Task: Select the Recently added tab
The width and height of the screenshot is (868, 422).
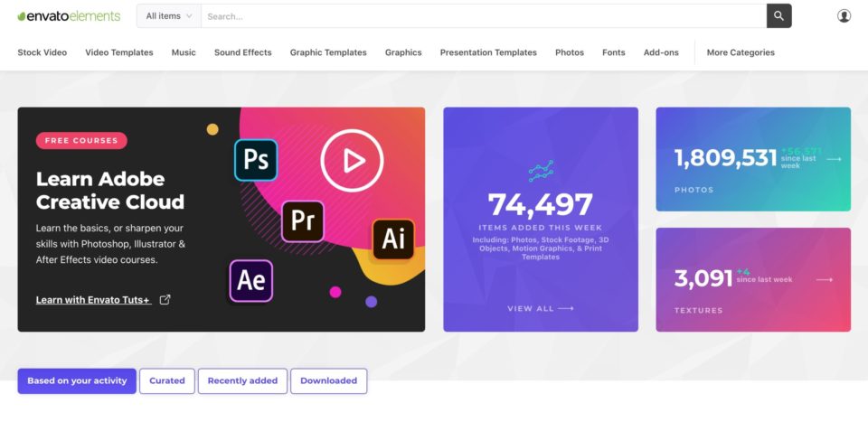Action: (x=242, y=381)
